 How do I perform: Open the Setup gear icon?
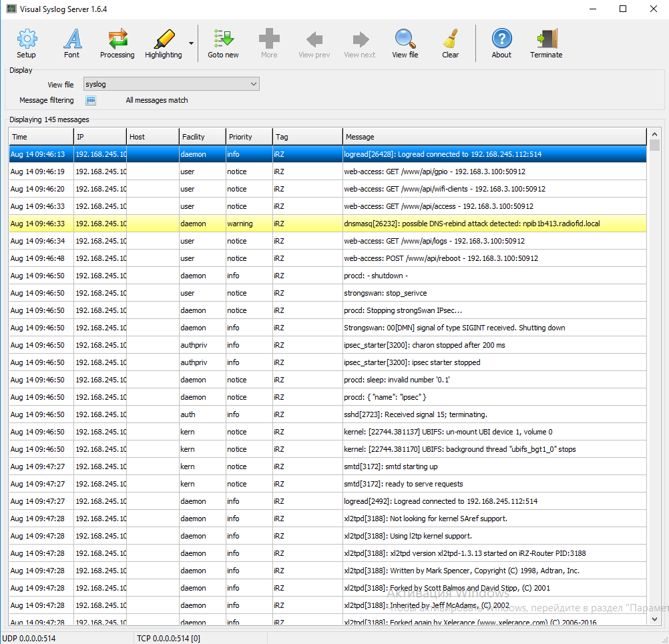coord(26,44)
